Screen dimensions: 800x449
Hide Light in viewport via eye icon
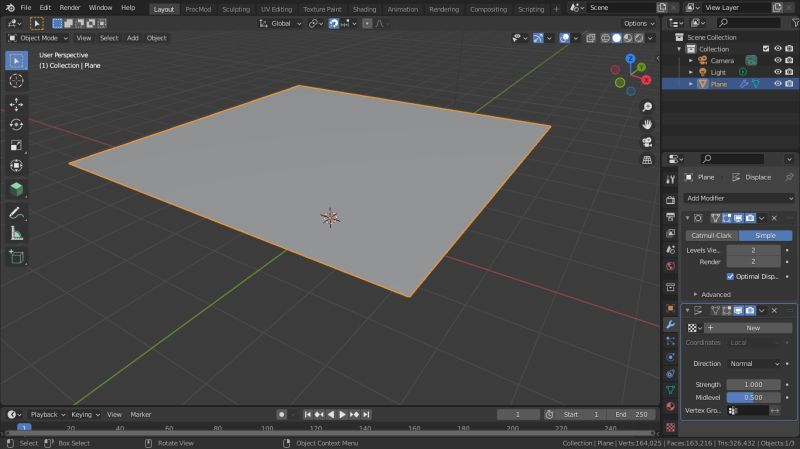click(778, 72)
